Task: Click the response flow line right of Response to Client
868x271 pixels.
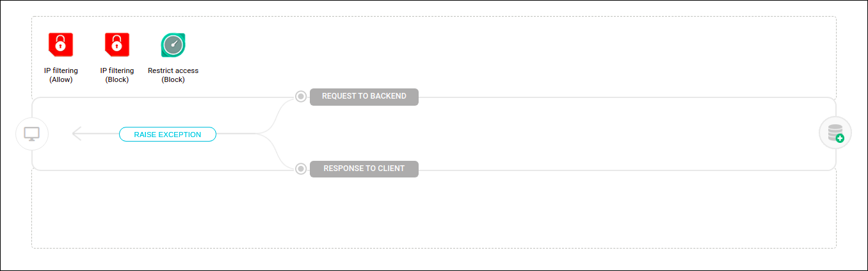Action: (x=608, y=170)
